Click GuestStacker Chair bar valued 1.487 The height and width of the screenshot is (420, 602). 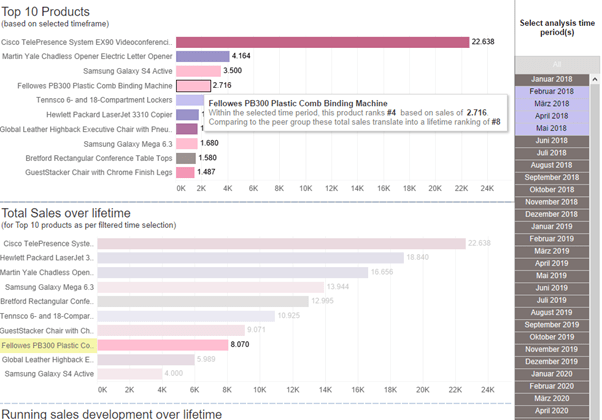(x=185, y=173)
